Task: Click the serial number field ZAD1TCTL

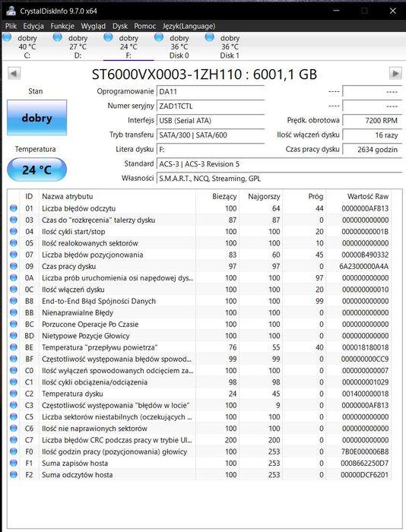Action: tap(211, 106)
